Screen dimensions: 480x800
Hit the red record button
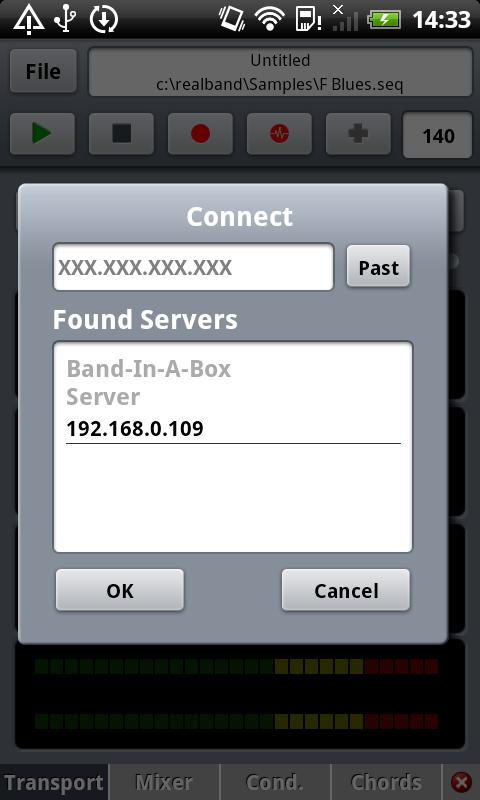(200, 134)
